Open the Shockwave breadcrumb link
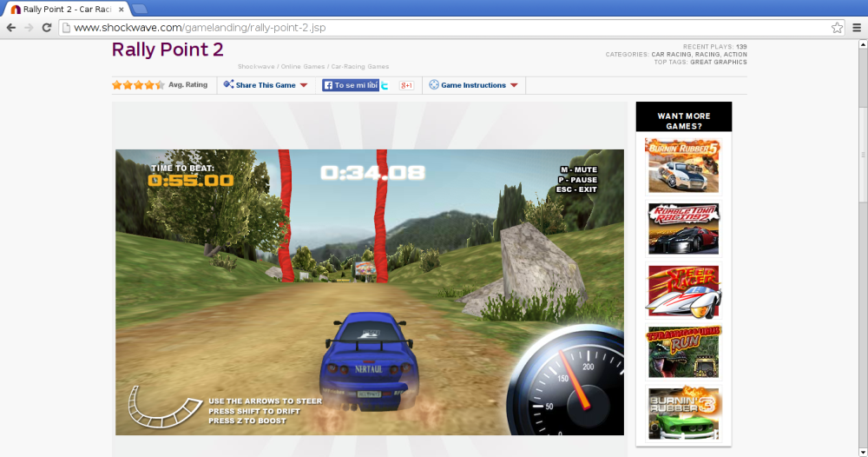 (256, 67)
